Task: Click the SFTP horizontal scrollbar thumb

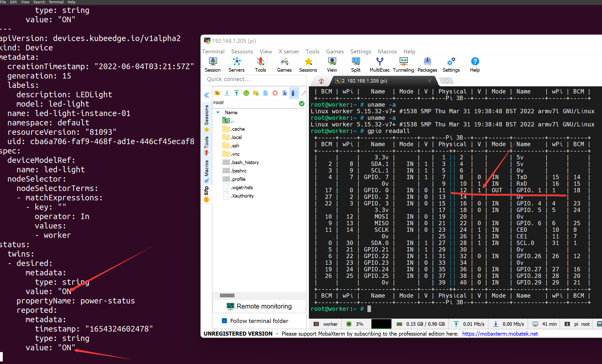Action: 227,295
